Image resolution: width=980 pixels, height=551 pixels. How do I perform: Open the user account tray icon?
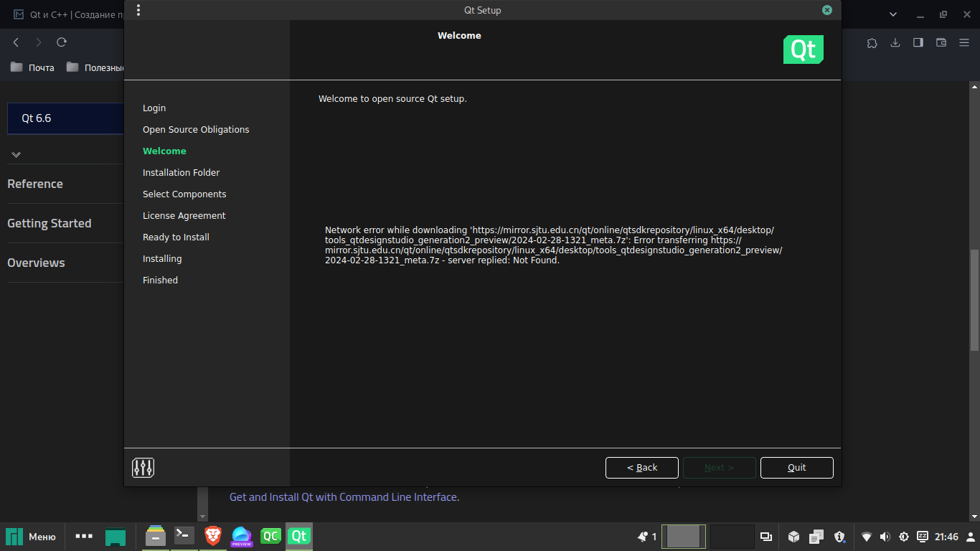coord(971,537)
